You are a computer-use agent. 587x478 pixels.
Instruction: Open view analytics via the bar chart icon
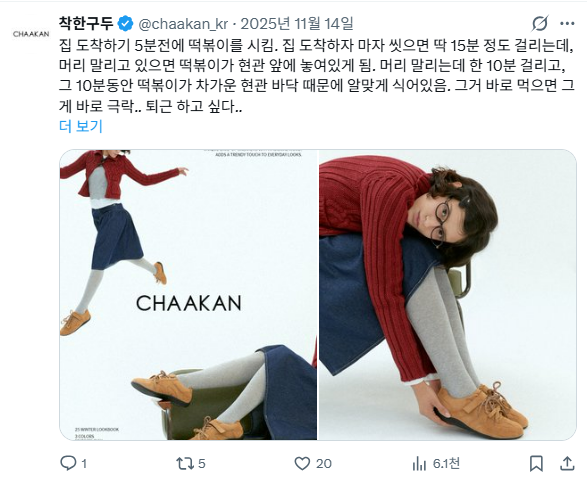[419, 463]
